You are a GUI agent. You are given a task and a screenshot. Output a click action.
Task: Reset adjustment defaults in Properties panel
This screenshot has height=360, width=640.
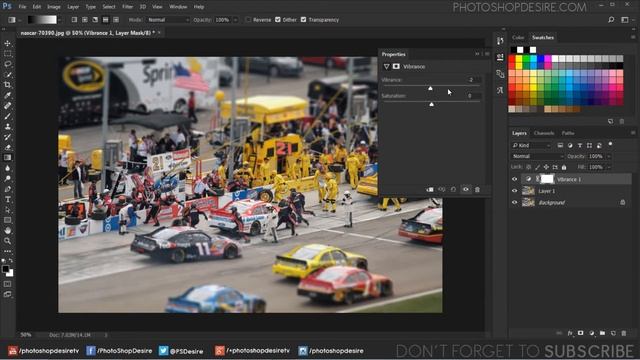453,189
